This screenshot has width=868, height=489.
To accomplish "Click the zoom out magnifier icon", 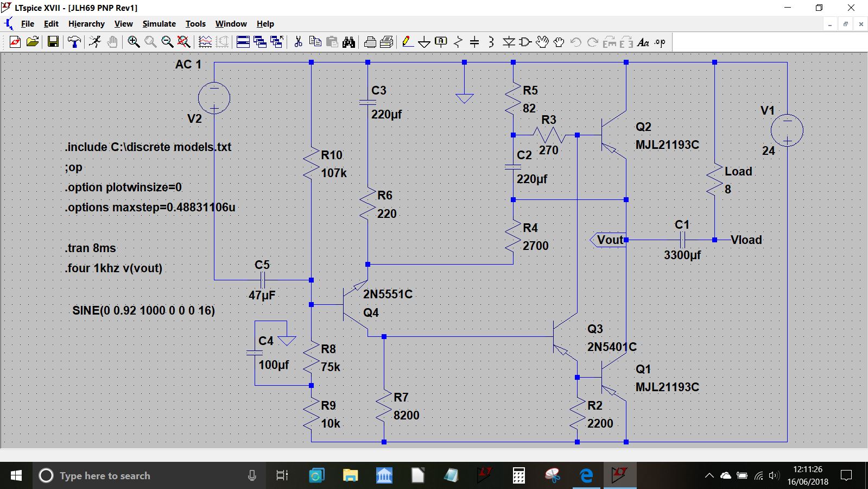I will pos(167,42).
